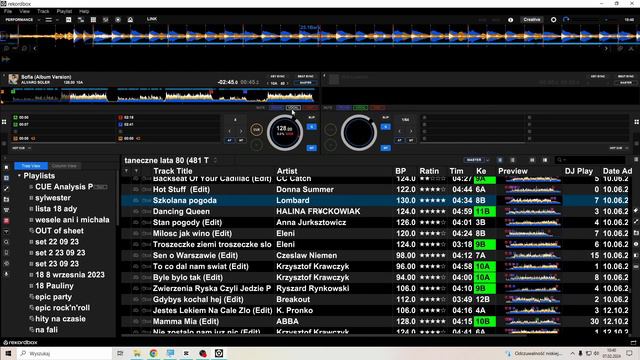Click the rightmost artwork view icon before search
The height and width of the screenshot is (360, 640).
point(545,160)
